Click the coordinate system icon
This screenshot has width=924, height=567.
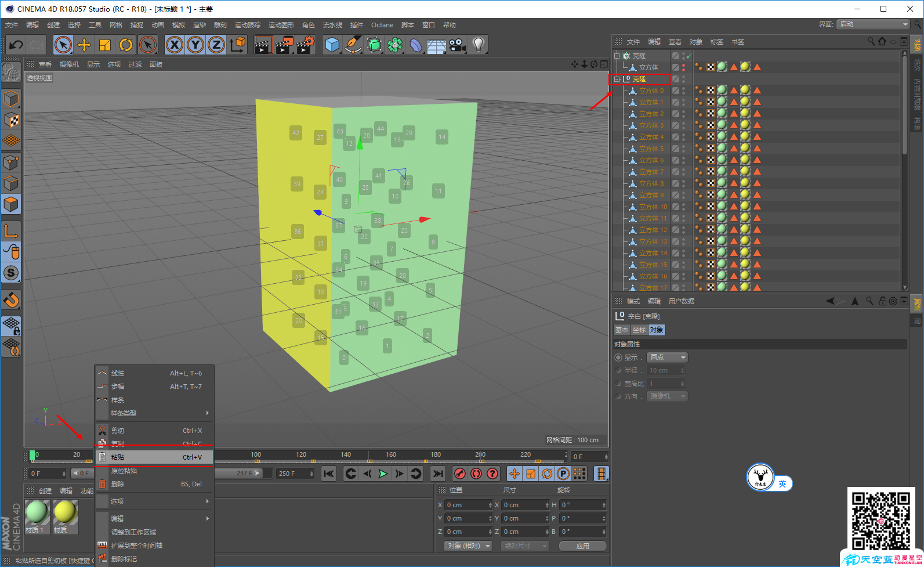[237, 45]
